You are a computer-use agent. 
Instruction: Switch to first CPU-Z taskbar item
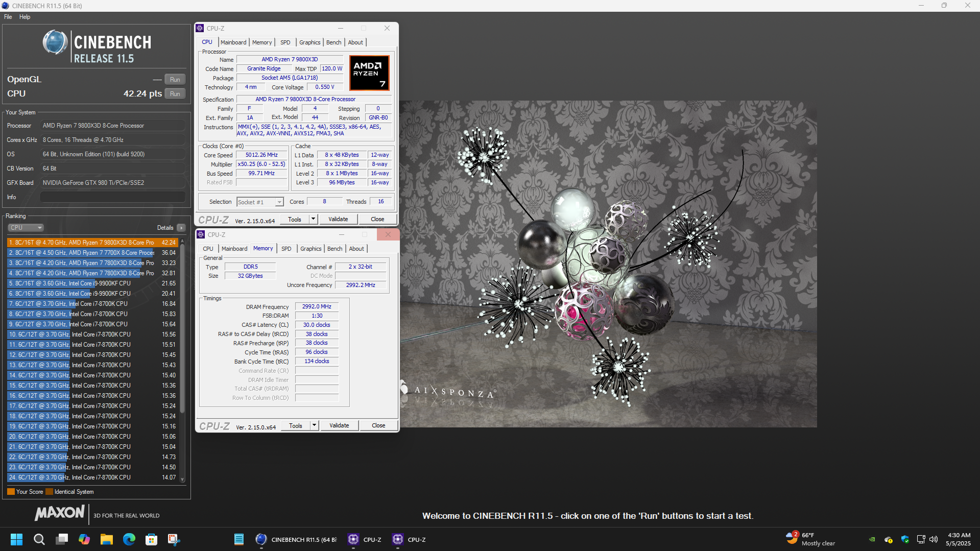(365, 539)
